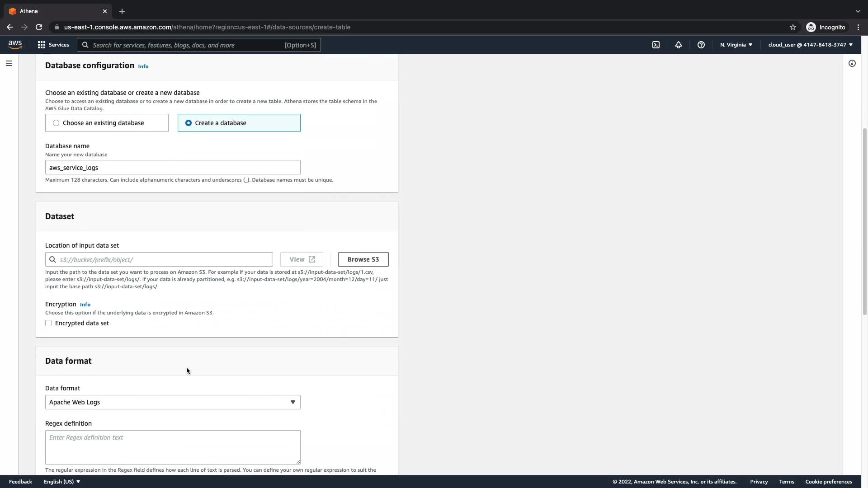Check the Encrypted data set box

(48, 323)
